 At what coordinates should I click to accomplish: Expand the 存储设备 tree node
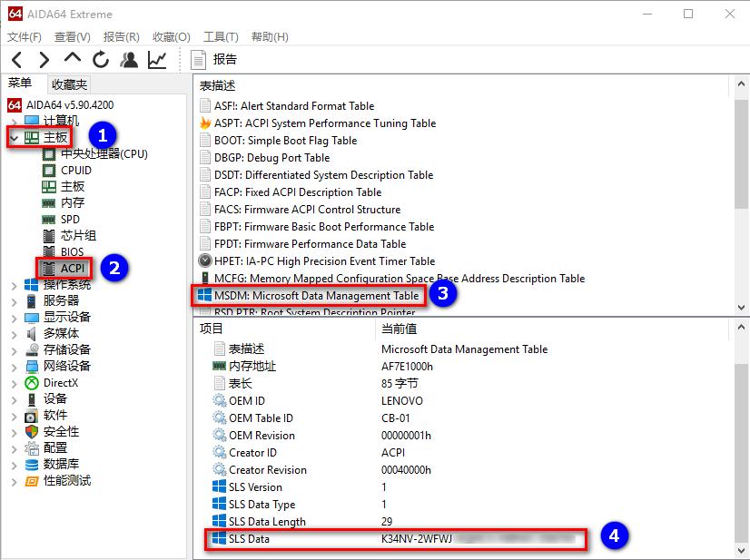[x=14, y=349]
